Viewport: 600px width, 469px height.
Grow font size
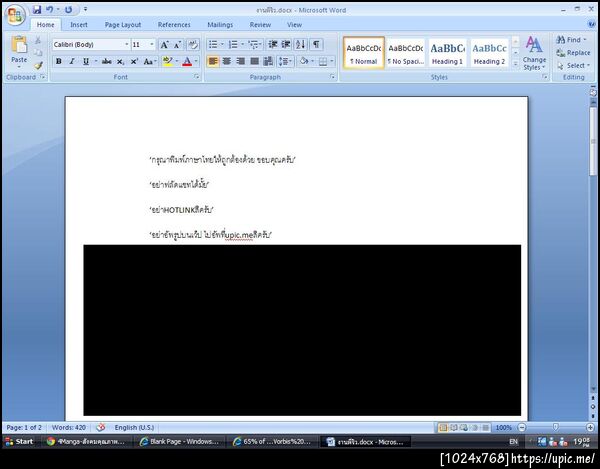pyautogui.click(x=164, y=45)
